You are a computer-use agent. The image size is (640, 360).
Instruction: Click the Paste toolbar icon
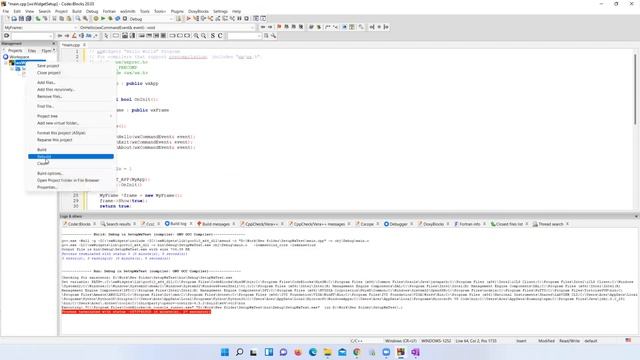pyautogui.click(x=69, y=19)
